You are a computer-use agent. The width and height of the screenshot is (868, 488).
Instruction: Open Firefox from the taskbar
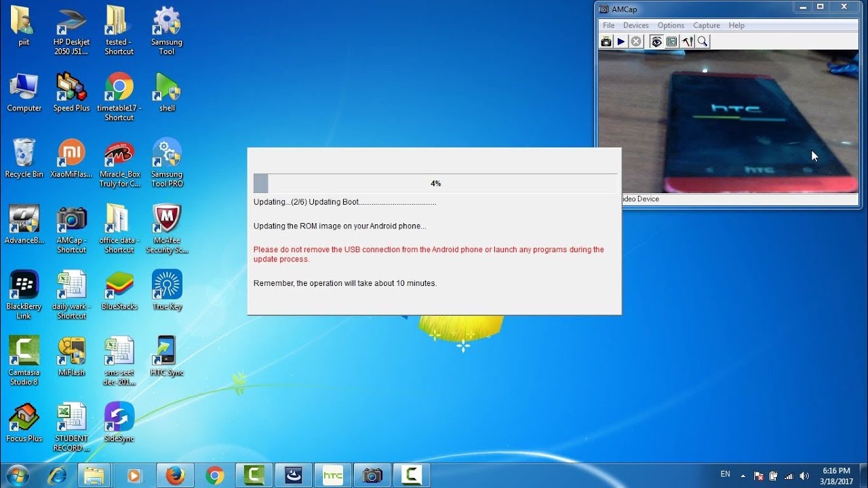pos(174,476)
